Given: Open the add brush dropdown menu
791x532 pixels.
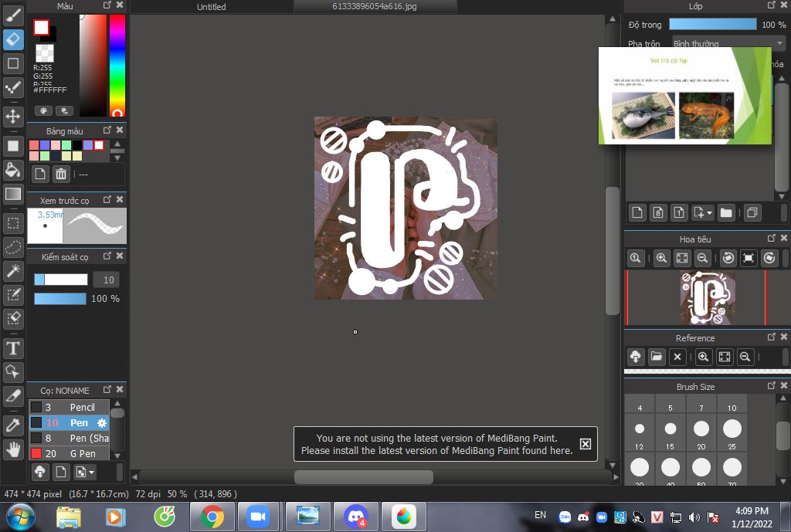Looking at the screenshot, I should pyautogui.click(x=85, y=472).
